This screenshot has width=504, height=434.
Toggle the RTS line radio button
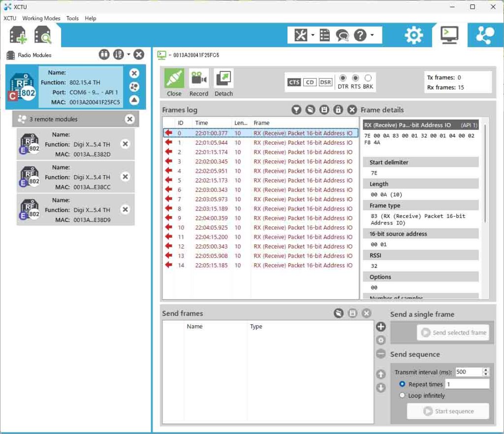click(355, 78)
